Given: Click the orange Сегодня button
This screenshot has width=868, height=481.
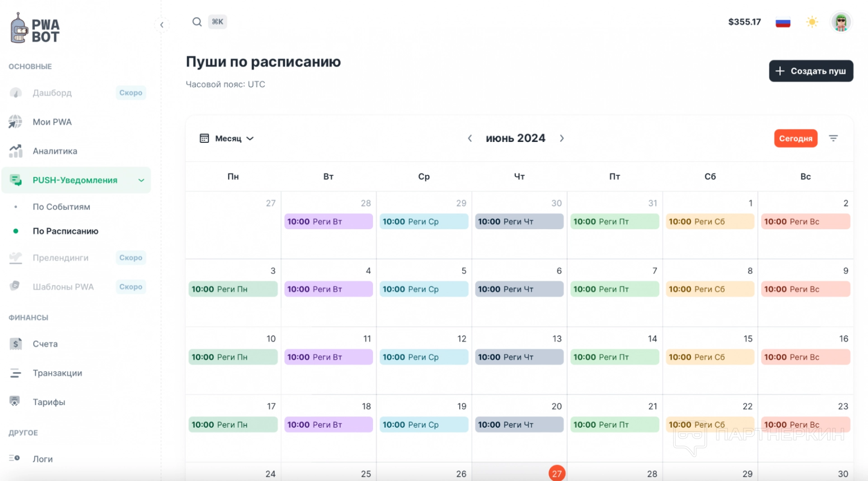Looking at the screenshot, I should pyautogui.click(x=795, y=138).
